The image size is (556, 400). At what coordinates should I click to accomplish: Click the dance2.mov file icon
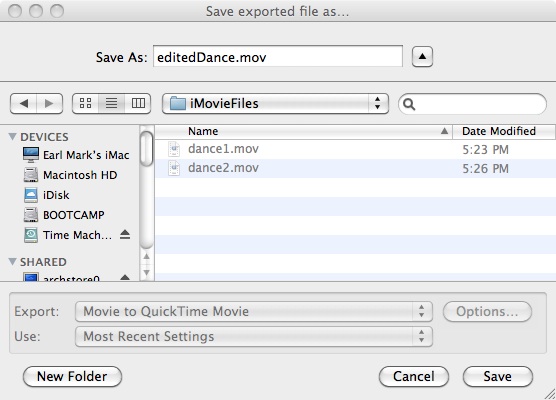174,168
